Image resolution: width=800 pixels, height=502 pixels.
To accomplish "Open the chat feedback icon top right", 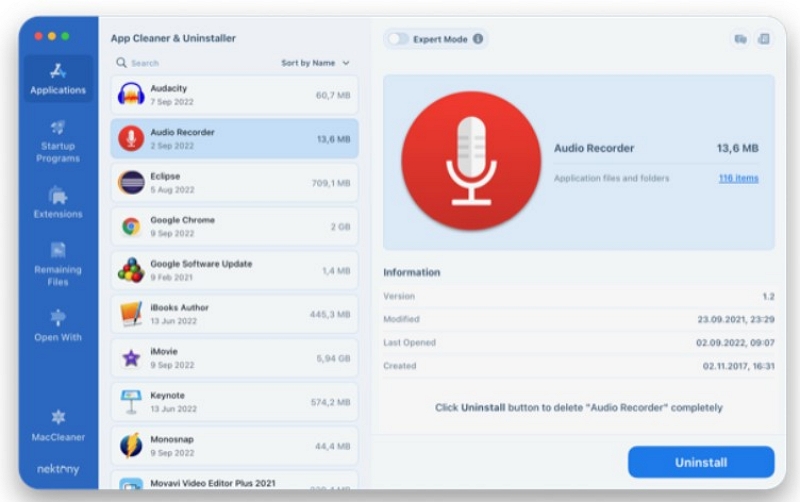I will click(x=740, y=39).
